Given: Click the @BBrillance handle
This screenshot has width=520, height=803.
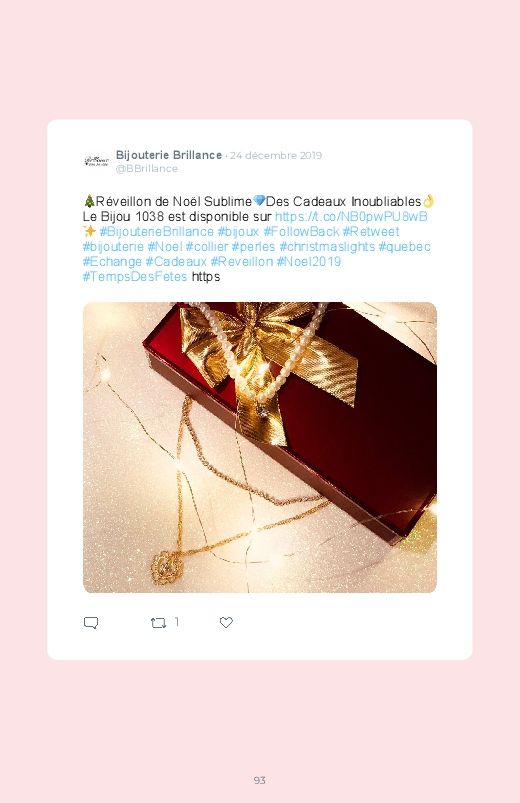Looking at the screenshot, I should coord(147,169).
